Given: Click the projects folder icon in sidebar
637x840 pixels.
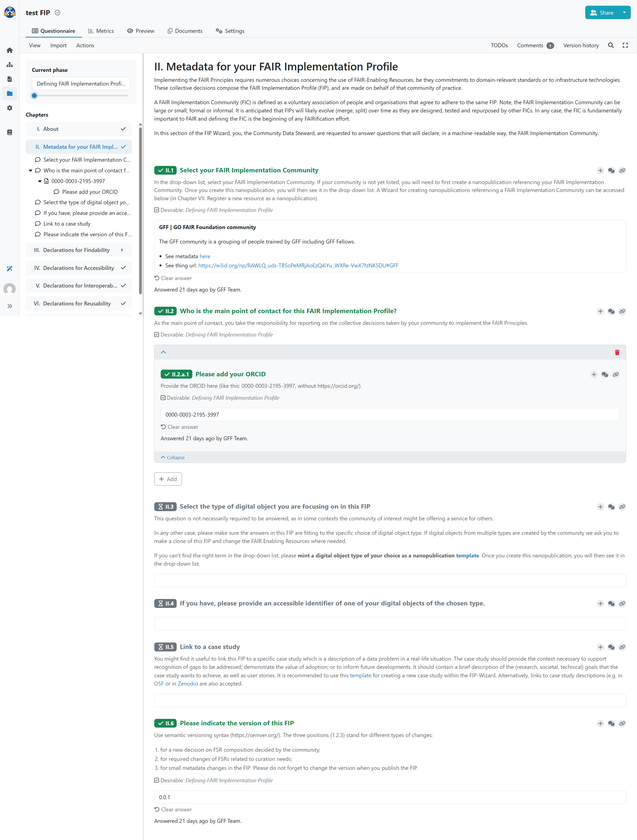Looking at the screenshot, I should pyautogui.click(x=9, y=94).
